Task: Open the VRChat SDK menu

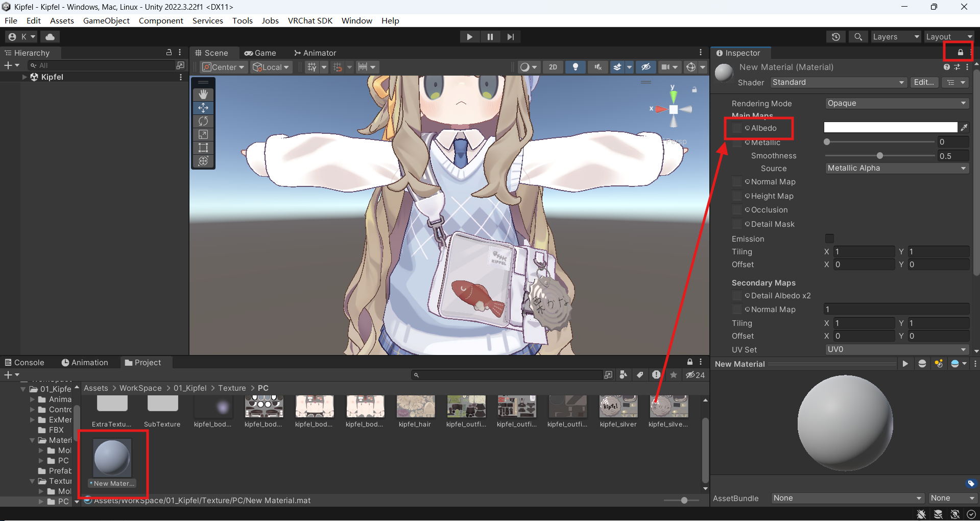Action: pyautogui.click(x=310, y=20)
